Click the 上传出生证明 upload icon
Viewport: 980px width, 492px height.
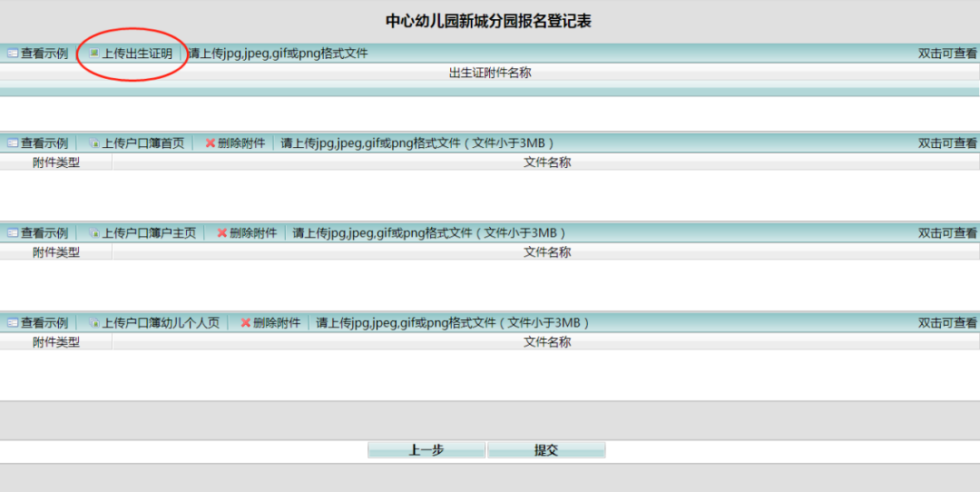[x=94, y=54]
